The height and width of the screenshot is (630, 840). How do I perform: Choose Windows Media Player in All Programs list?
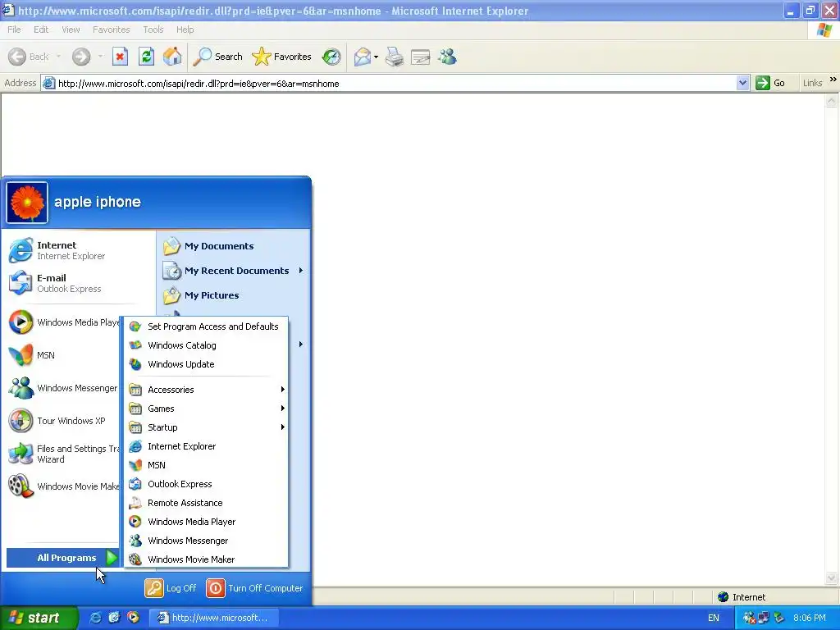point(206,522)
